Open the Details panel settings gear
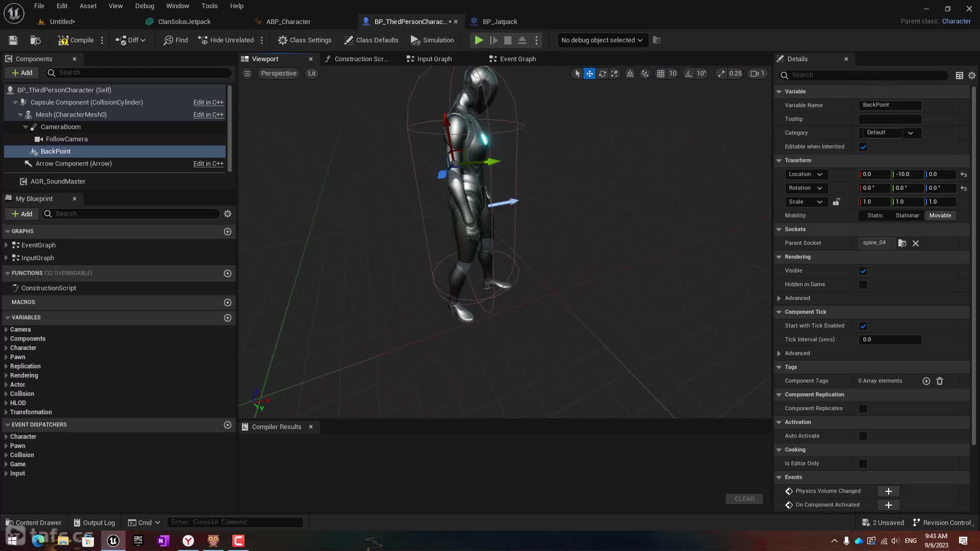The image size is (980, 551). (x=972, y=76)
